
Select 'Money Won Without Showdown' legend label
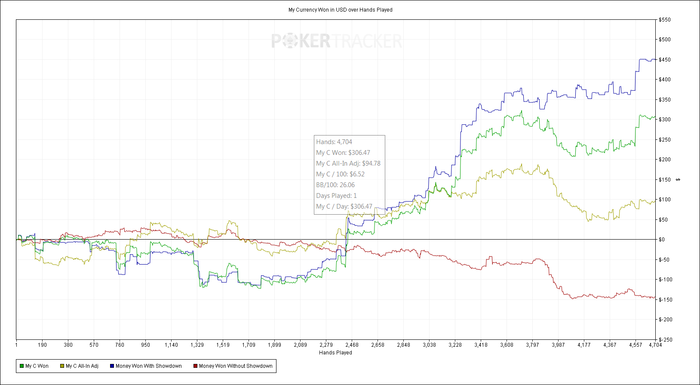tap(235, 366)
